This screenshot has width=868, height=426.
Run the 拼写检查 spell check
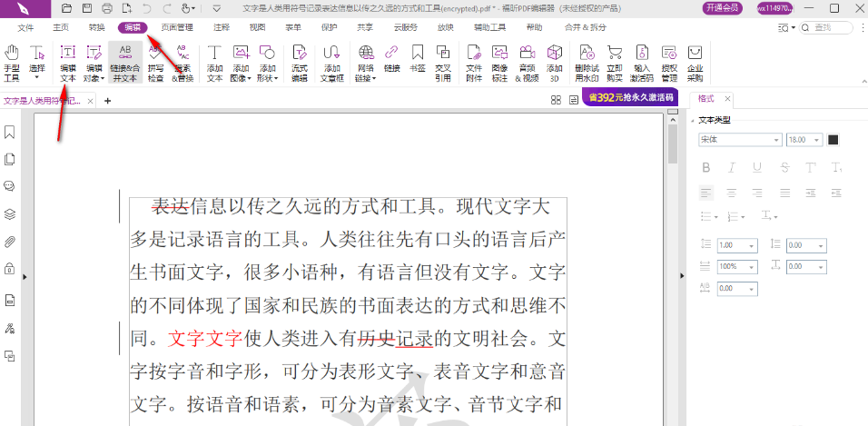pyautogui.click(x=155, y=64)
